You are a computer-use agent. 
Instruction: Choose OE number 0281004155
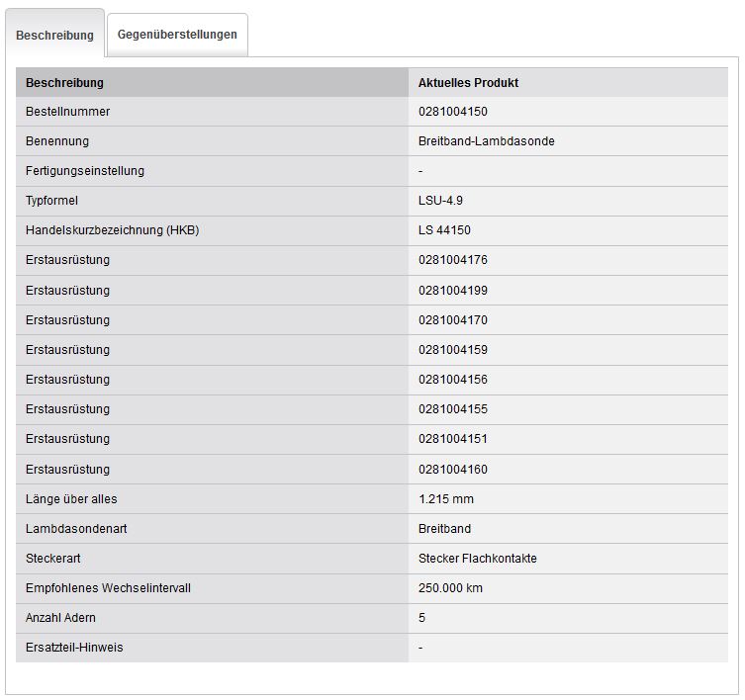(452, 409)
